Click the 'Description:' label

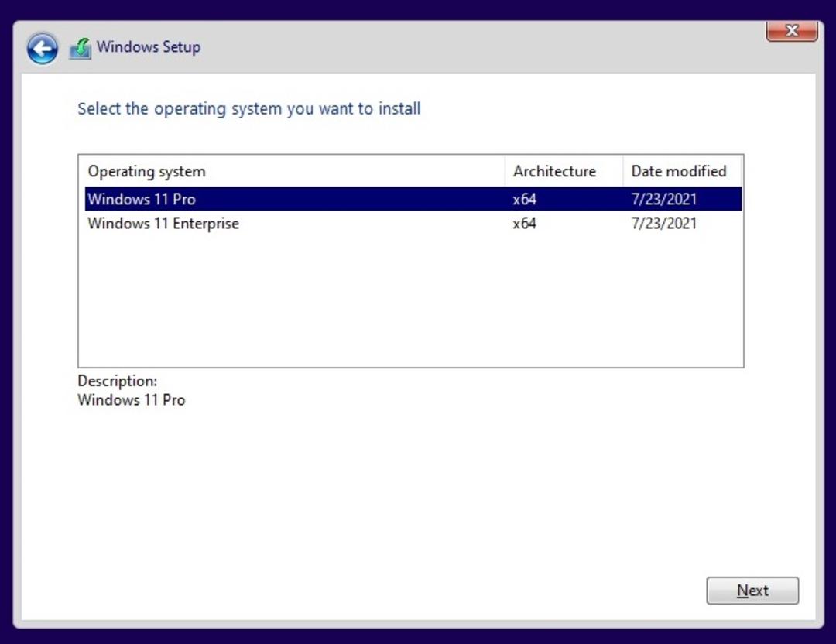click(118, 381)
